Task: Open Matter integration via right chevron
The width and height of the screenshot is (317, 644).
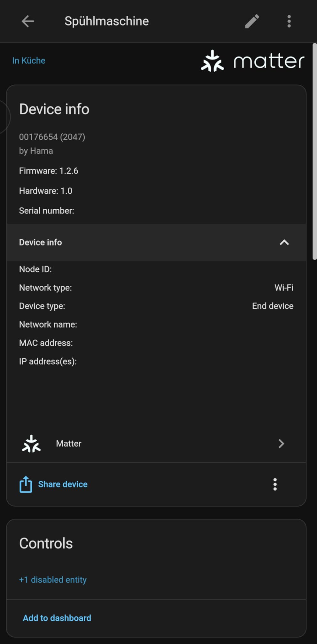Action: point(281,444)
